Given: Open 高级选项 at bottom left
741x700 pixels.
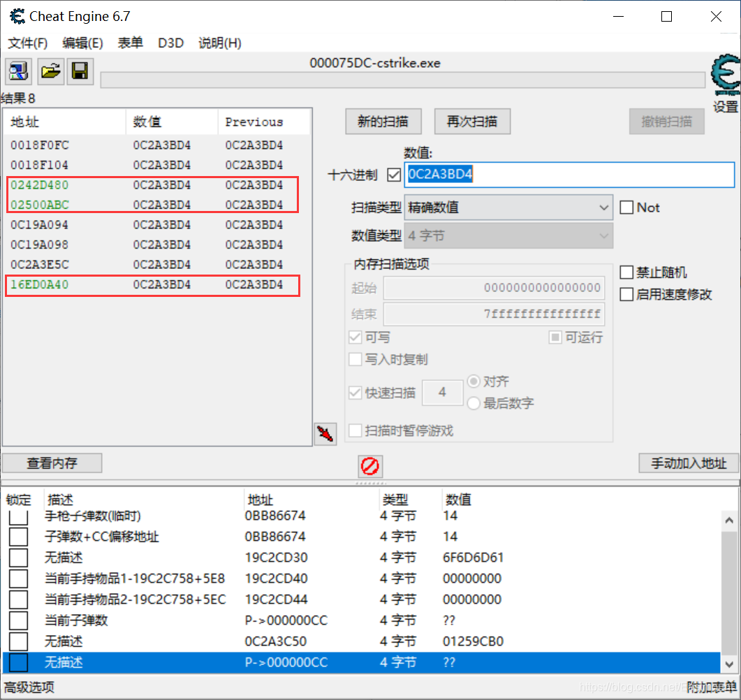Looking at the screenshot, I should (x=29, y=687).
